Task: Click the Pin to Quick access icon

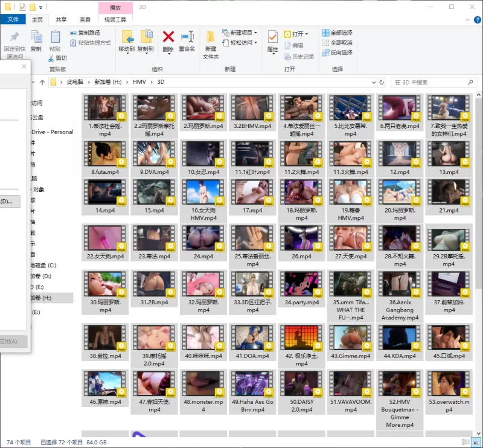Action: [x=14, y=37]
